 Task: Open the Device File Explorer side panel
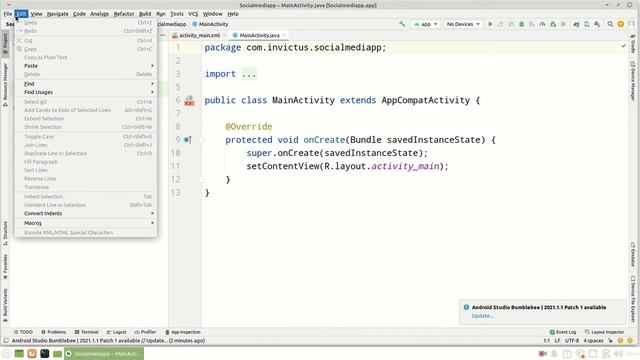click(x=633, y=299)
